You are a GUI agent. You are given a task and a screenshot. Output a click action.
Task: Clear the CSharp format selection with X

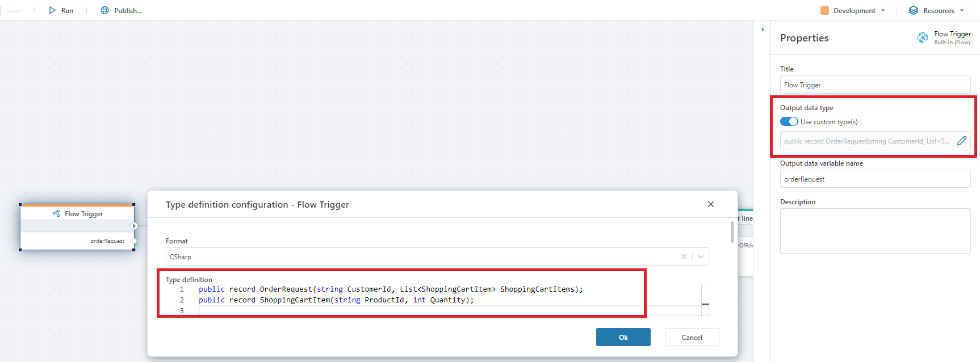pyautogui.click(x=684, y=256)
